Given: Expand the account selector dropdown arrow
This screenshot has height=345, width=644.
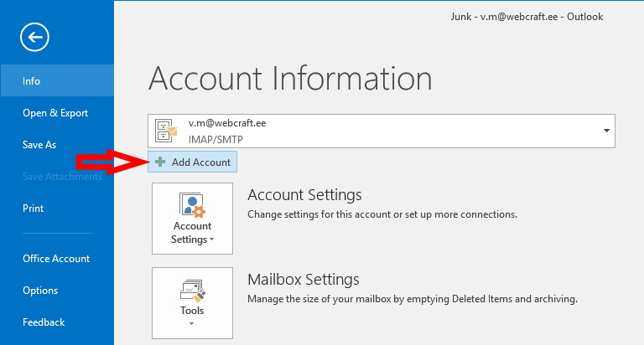Looking at the screenshot, I should 606,131.
